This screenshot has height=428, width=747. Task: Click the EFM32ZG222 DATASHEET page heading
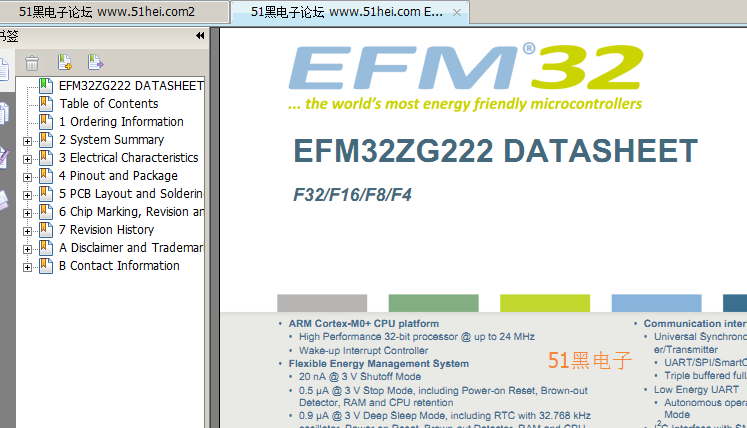point(495,151)
